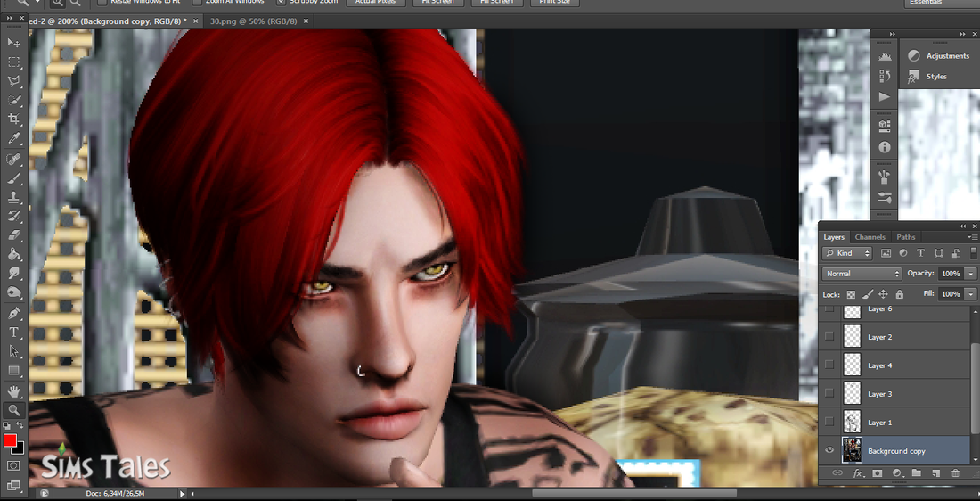Select the Rectangular Marquee tool
This screenshot has width=980, height=501.
[13, 62]
